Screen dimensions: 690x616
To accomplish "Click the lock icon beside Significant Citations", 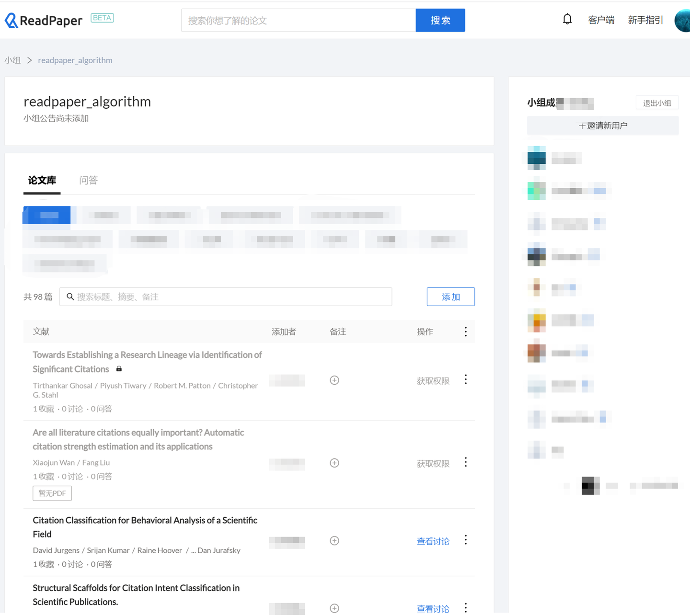I will click(x=119, y=369).
